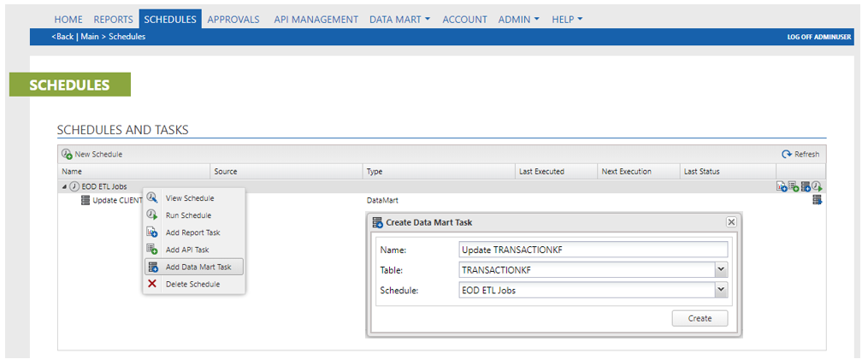This screenshot has height=359, width=868.
Task: Choose Delete Schedule in context menu
Action: [194, 285]
